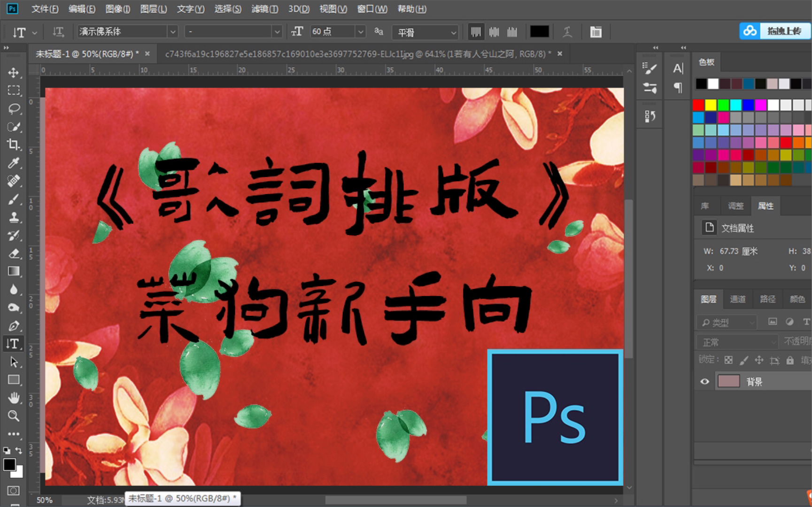The width and height of the screenshot is (812, 507).
Task: Select the Blur tool
Action: 14,290
